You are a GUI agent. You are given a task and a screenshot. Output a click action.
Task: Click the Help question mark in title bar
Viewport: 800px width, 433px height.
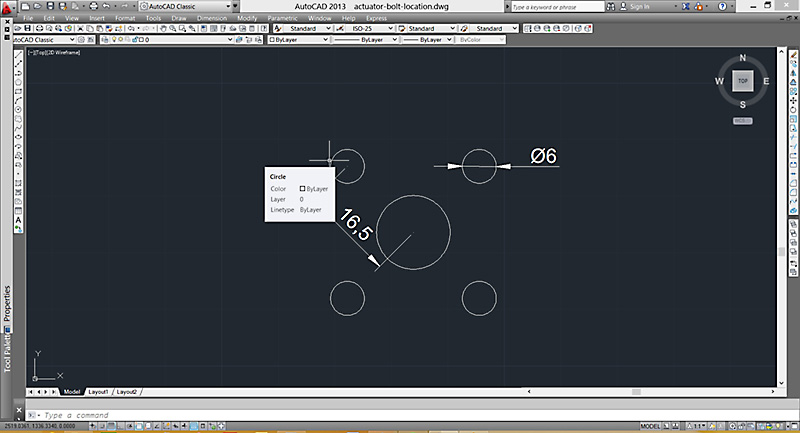coord(722,7)
